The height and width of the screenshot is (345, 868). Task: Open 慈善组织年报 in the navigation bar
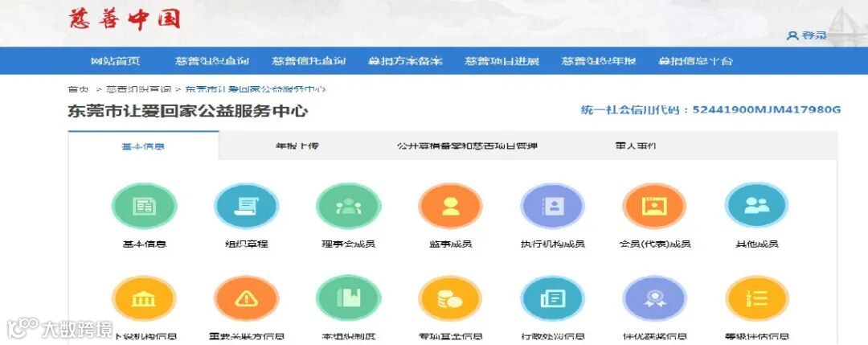pos(599,61)
